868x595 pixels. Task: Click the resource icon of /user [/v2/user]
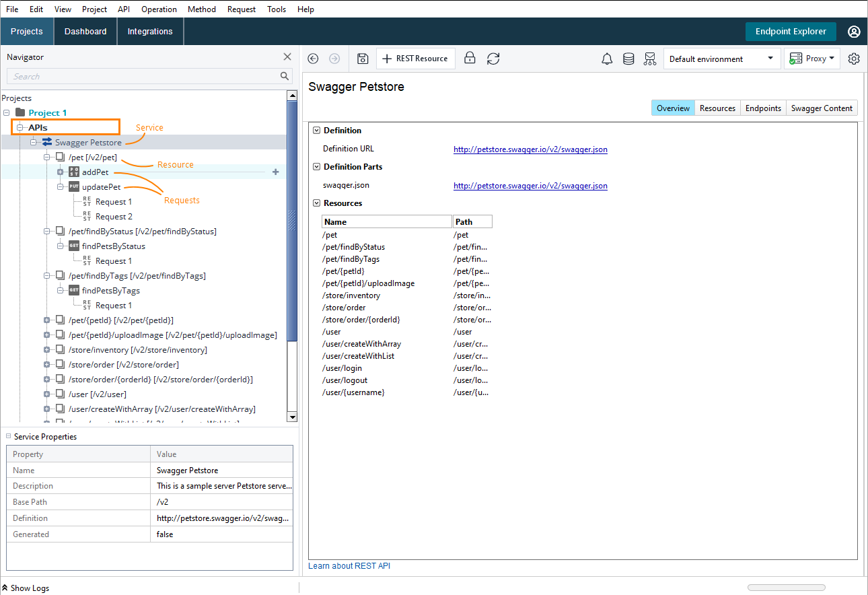60,394
